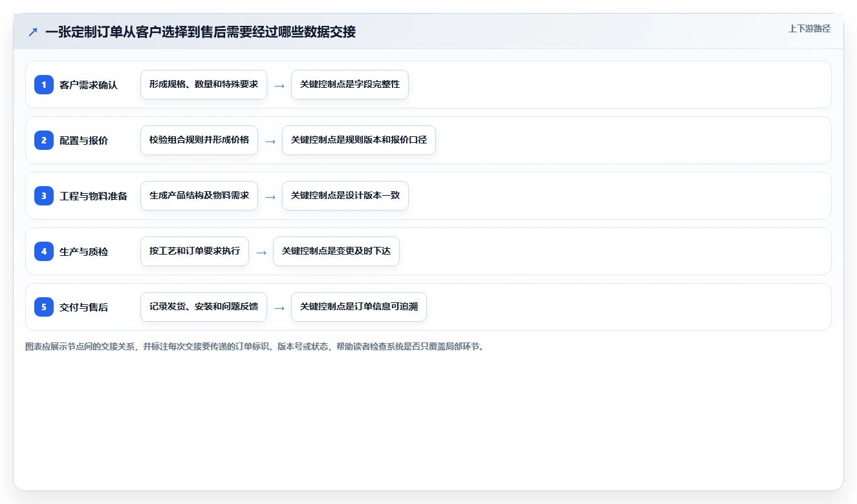Click the arrow after 记录发货、安装和问题反馈
857x504 pixels.
click(279, 308)
